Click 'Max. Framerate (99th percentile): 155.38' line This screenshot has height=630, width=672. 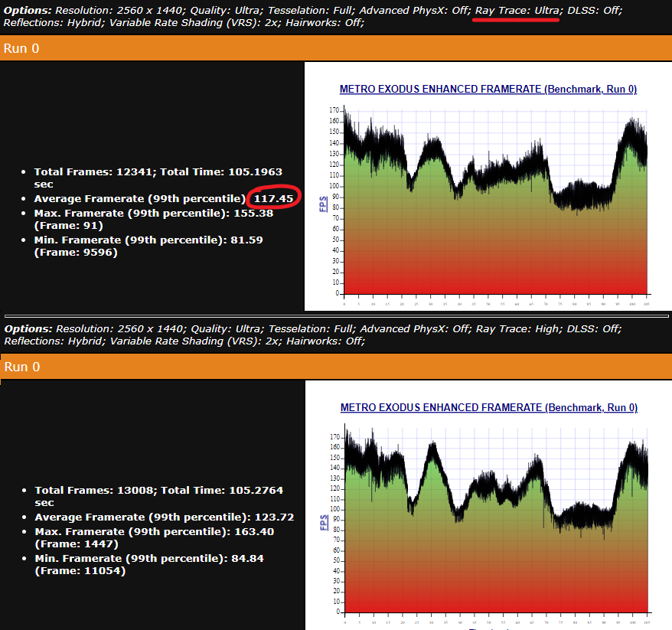pos(153,219)
